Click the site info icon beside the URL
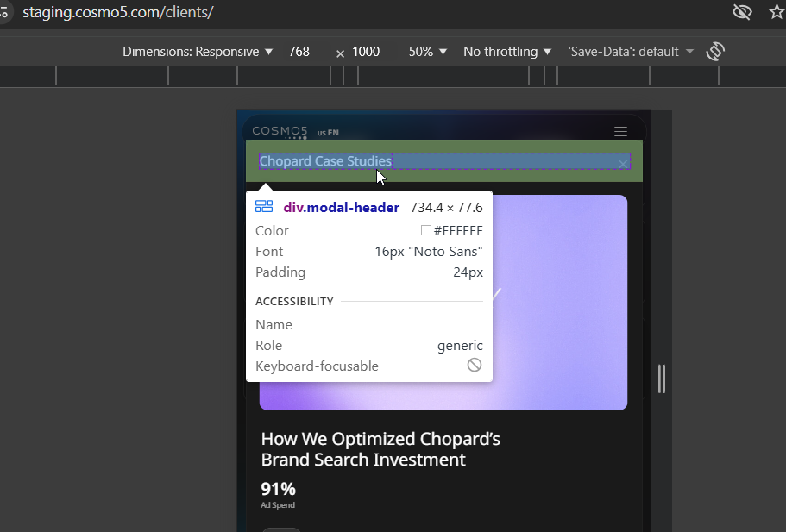The height and width of the screenshot is (532, 786). (x=3, y=12)
